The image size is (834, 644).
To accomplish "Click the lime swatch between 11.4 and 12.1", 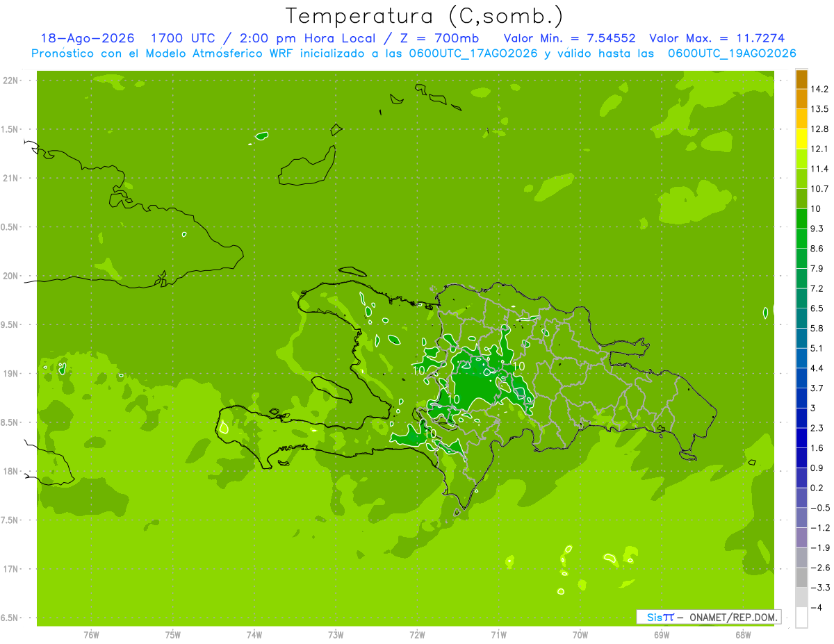I will click(801, 158).
